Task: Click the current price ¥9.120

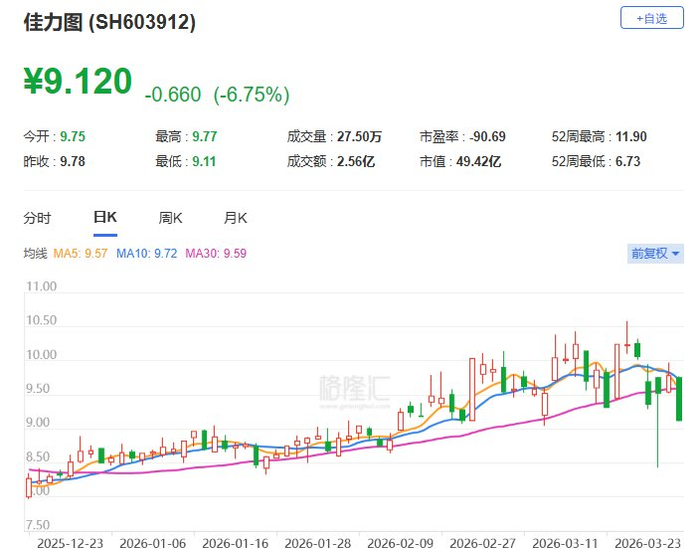Action: tap(78, 81)
